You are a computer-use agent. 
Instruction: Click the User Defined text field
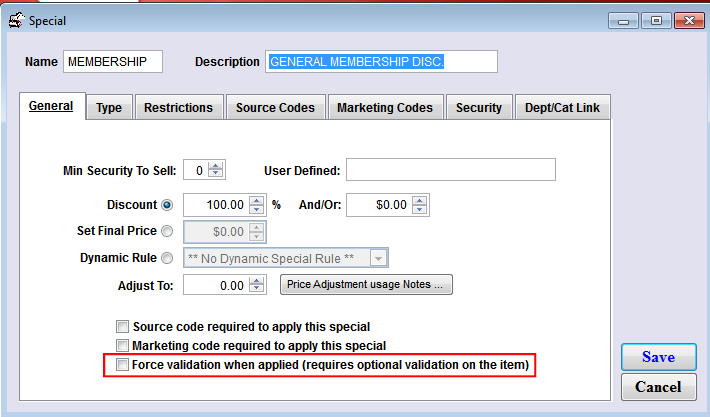click(x=451, y=170)
